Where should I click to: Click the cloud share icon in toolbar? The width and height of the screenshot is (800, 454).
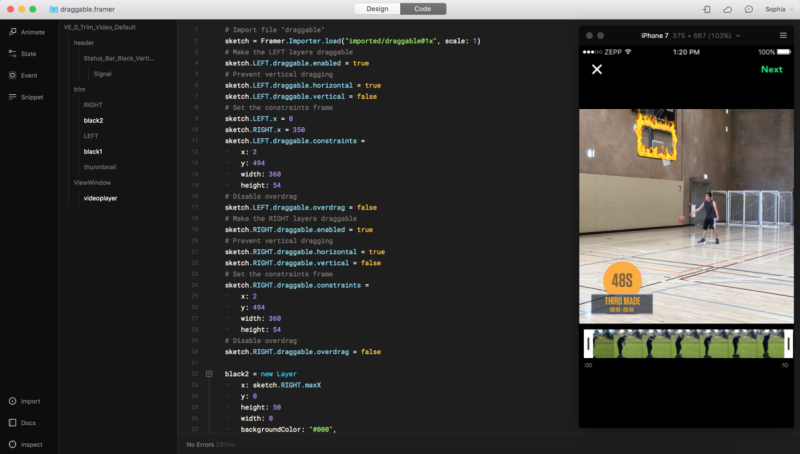[727, 9]
